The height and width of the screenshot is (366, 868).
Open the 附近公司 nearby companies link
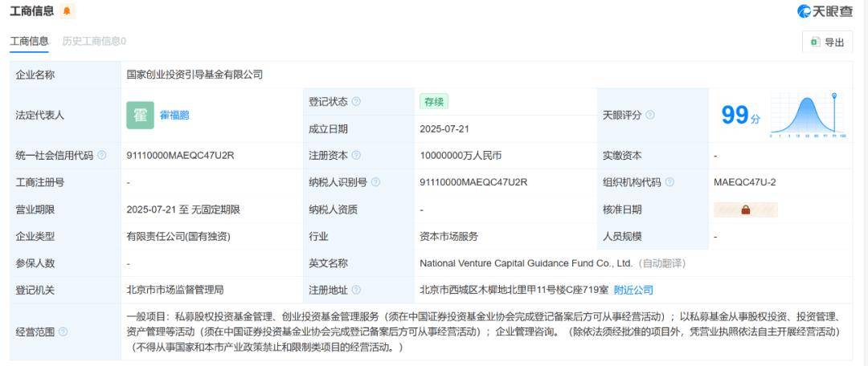click(x=633, y=291)
